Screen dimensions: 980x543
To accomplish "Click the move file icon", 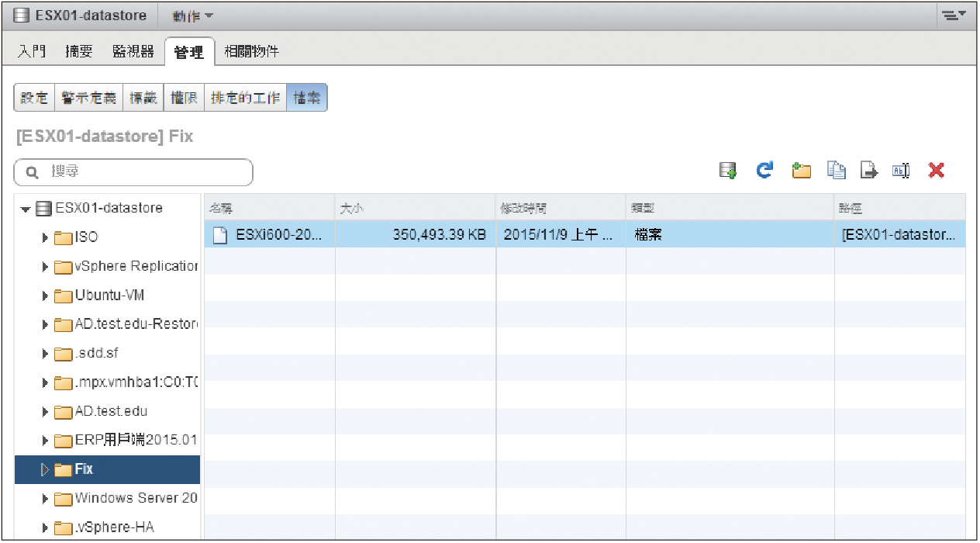I will coord(868,171).
